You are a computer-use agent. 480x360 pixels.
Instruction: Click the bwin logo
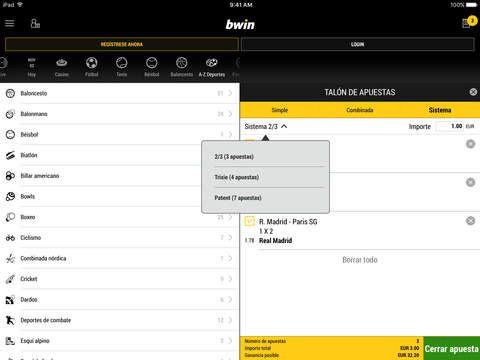(240, 24)
